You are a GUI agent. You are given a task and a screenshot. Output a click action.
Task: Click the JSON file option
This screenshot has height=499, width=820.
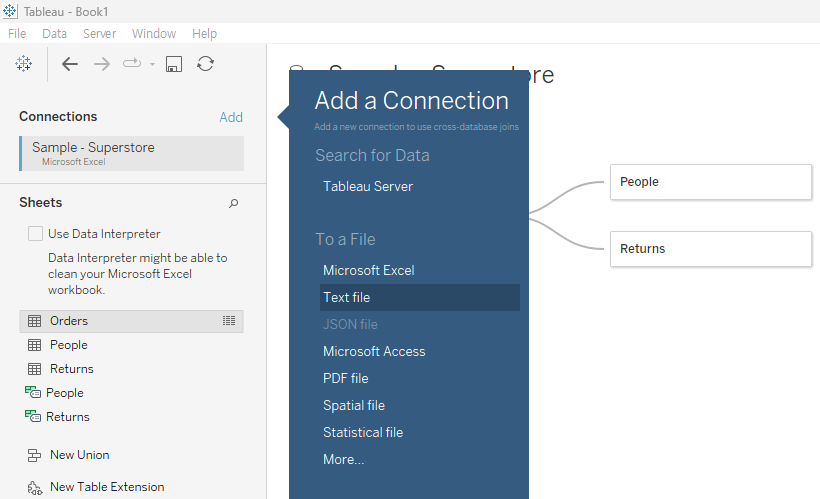350,324
